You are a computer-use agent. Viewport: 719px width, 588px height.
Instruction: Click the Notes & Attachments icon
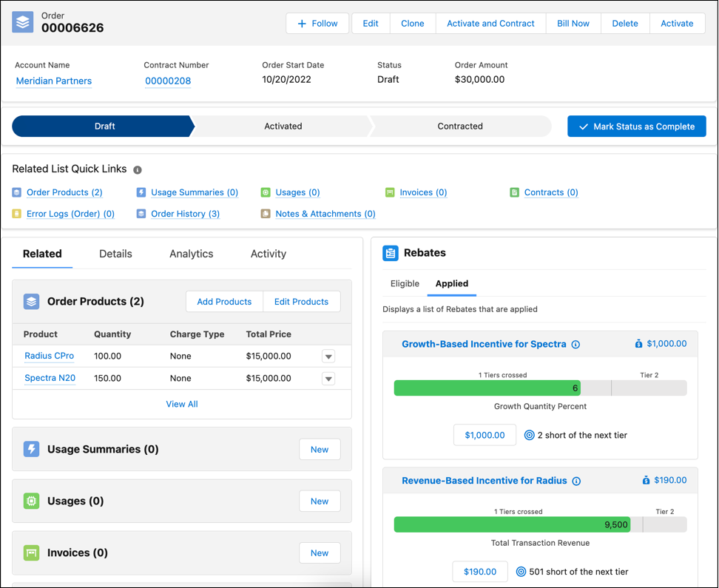pos(266,214)
